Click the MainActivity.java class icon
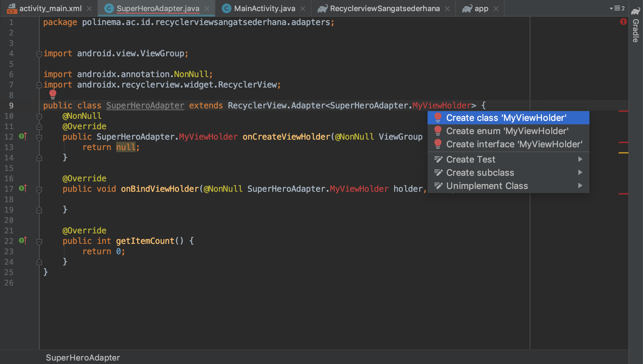 tap(227, 8)
